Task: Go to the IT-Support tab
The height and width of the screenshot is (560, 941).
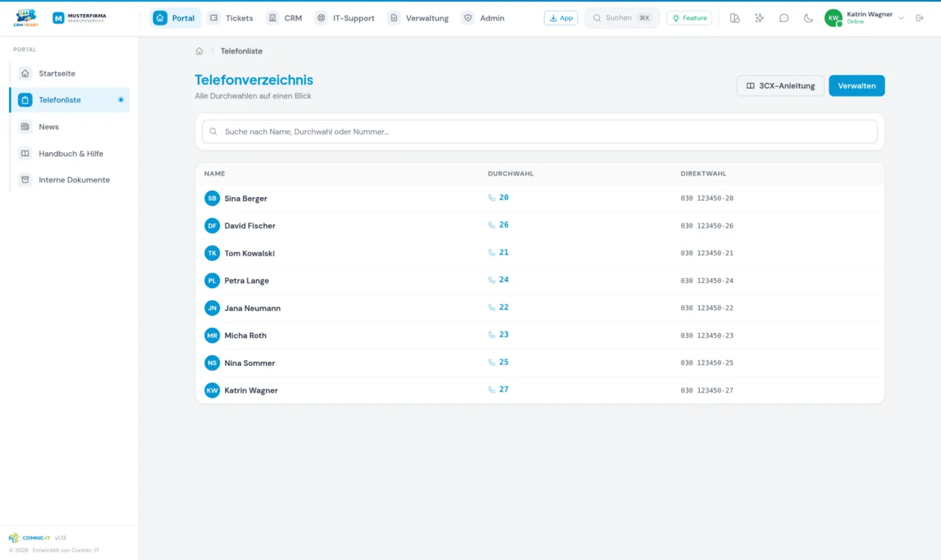Action: click(345, 18)
